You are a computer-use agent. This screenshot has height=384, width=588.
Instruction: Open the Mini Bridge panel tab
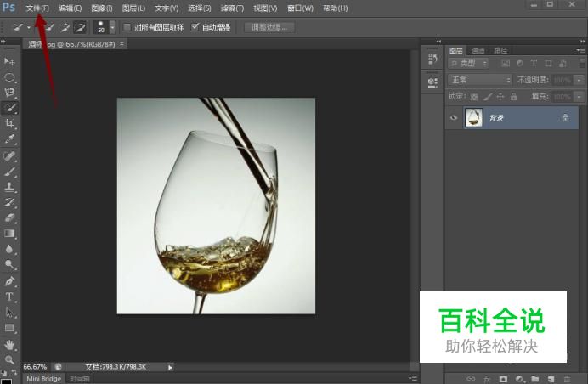click(x=43, y=379)
